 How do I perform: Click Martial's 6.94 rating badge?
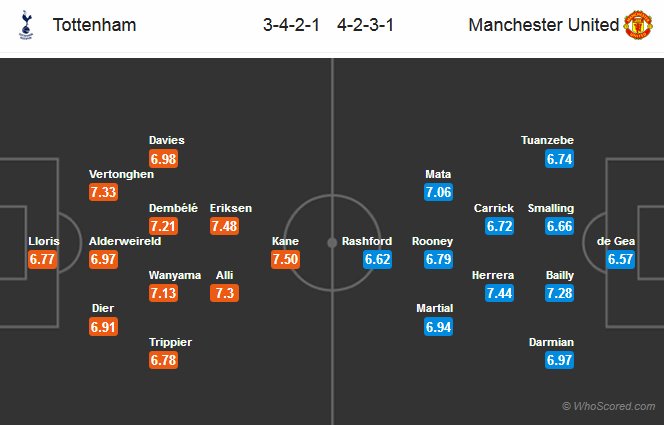coord(439,327)
